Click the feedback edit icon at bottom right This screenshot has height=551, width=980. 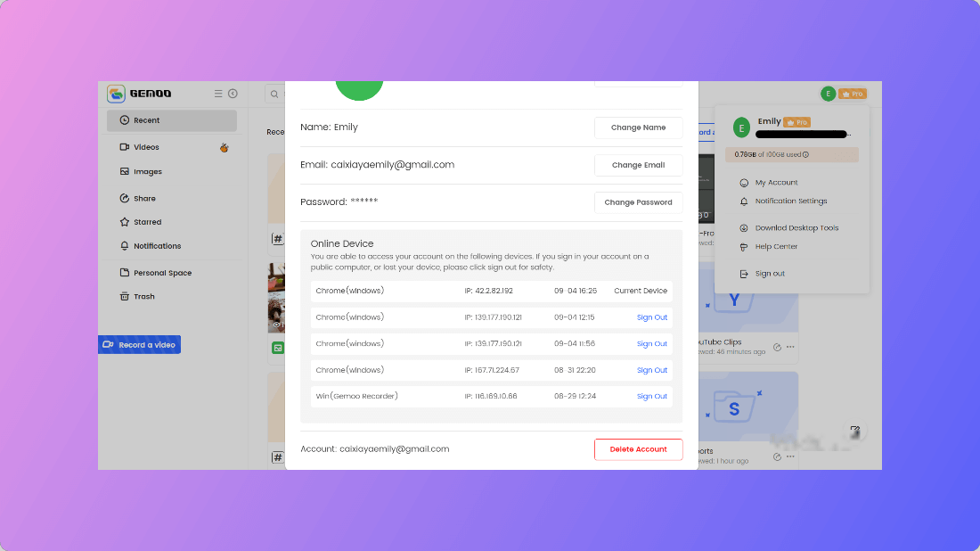[x=854, y=431]
